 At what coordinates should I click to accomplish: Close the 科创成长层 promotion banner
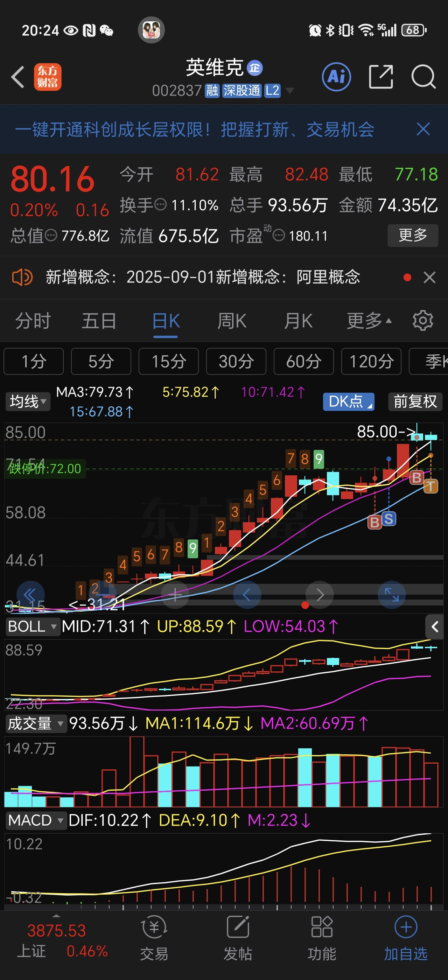423,129
